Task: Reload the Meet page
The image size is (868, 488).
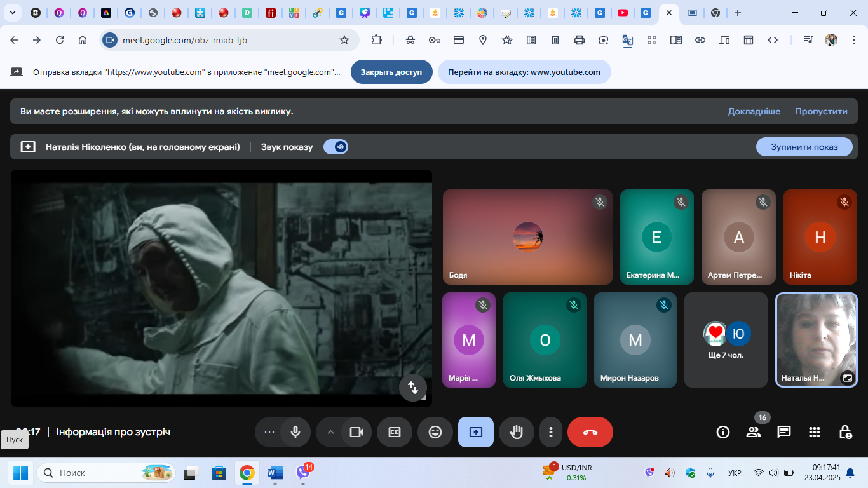Action: click(x=60, y=40)
